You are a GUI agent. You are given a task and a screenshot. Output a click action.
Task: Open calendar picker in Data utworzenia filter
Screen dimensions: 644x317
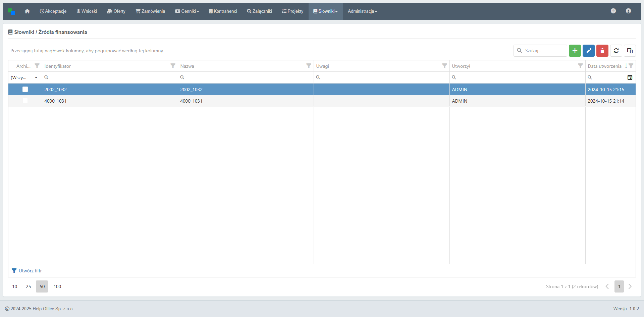pyautogui.click(x=630, y=77)
